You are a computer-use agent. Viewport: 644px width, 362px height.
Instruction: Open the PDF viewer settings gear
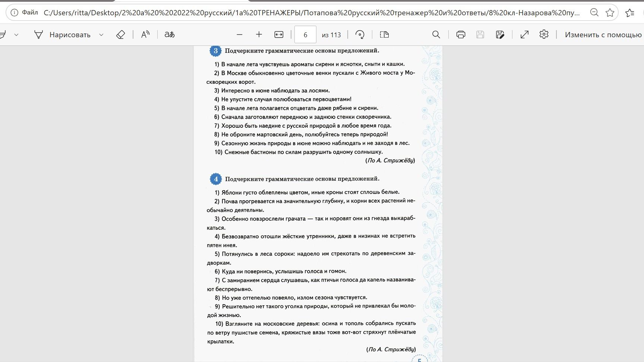coord(544,35)
